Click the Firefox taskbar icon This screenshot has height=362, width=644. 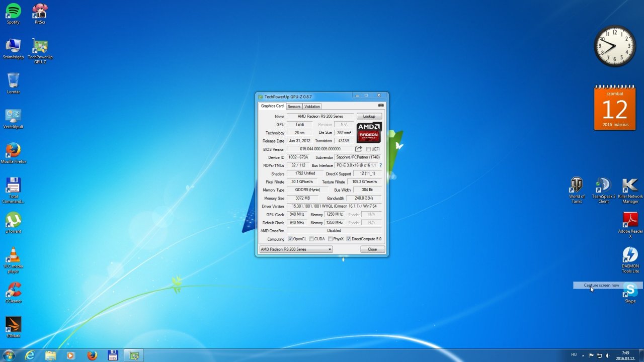pos(92,355)
